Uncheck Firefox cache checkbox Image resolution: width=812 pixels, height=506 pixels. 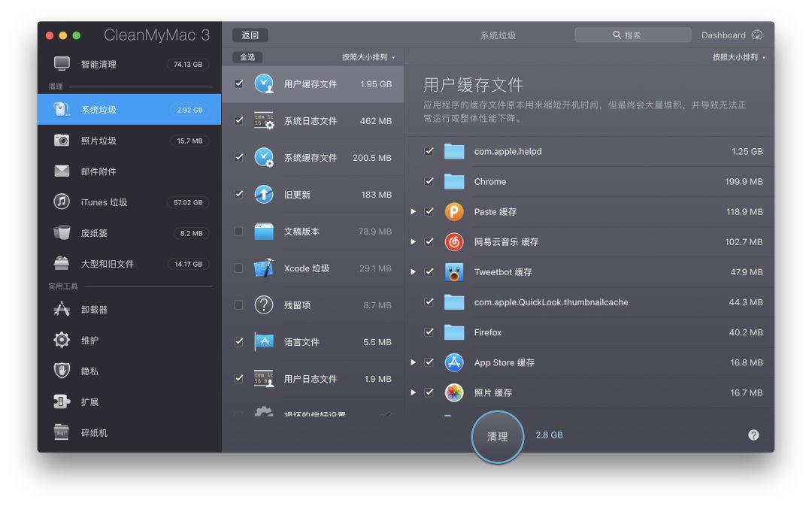[429, 332]
